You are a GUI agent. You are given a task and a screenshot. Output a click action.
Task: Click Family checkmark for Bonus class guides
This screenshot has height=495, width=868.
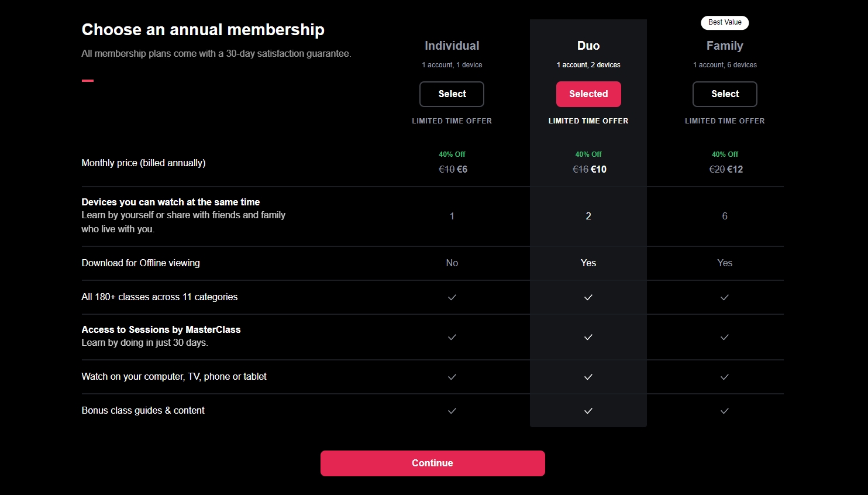click(725, 411)
